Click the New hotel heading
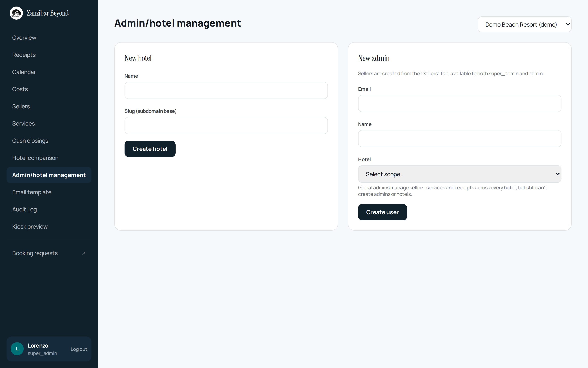The image size is (588, 368). [x=138, y=58]
